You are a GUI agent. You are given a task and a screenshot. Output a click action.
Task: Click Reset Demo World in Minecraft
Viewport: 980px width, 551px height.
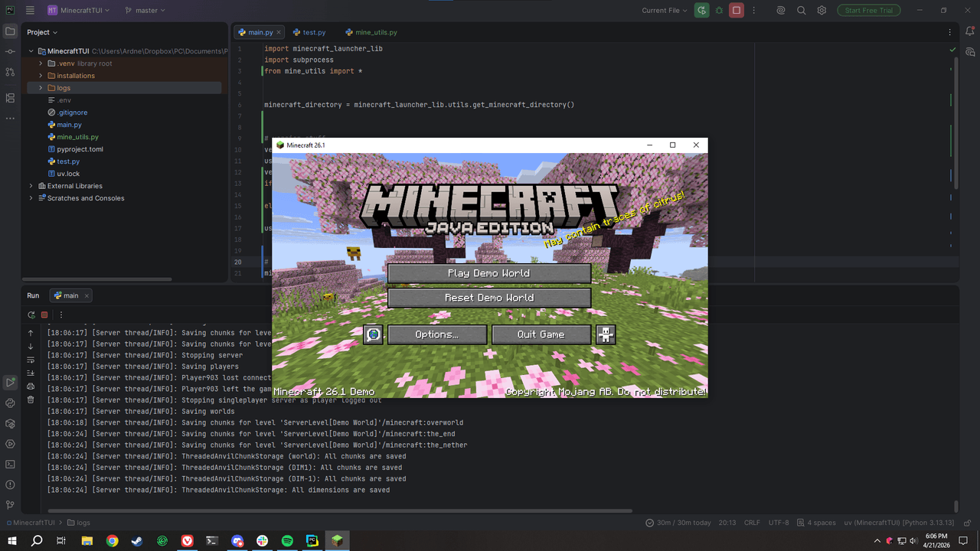pos(489,298)
